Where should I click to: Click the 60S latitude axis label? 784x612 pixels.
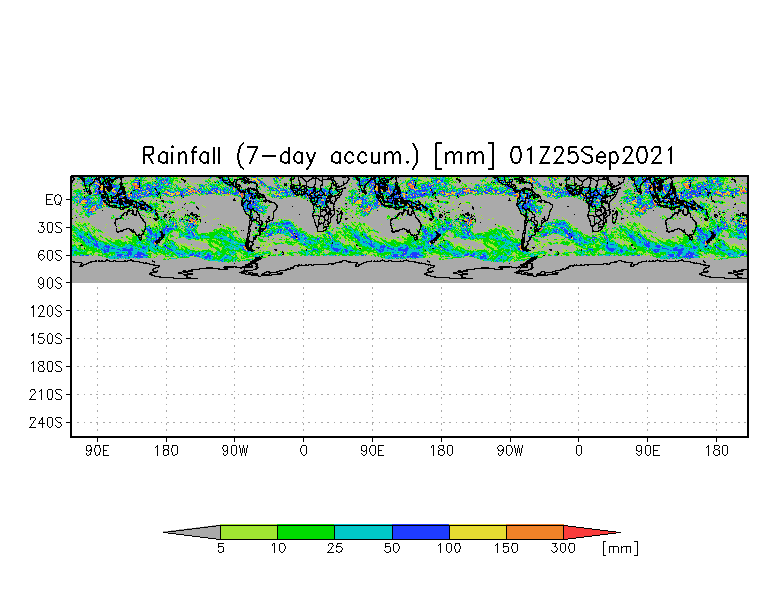(50, 256)
